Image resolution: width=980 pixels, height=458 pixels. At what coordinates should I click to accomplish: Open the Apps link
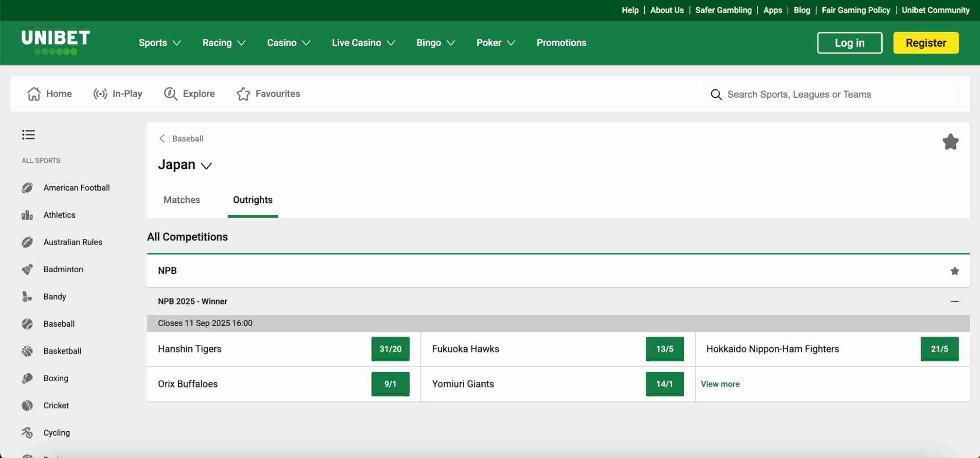(773, 10)
